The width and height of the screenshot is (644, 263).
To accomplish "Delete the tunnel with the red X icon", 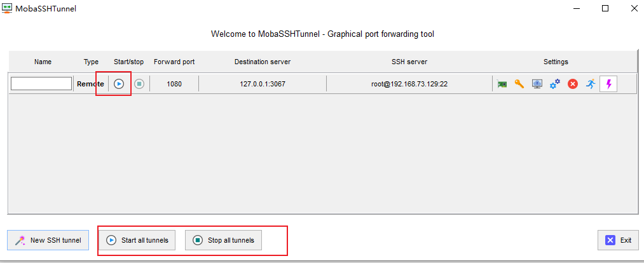I will (x=573, y=84).
